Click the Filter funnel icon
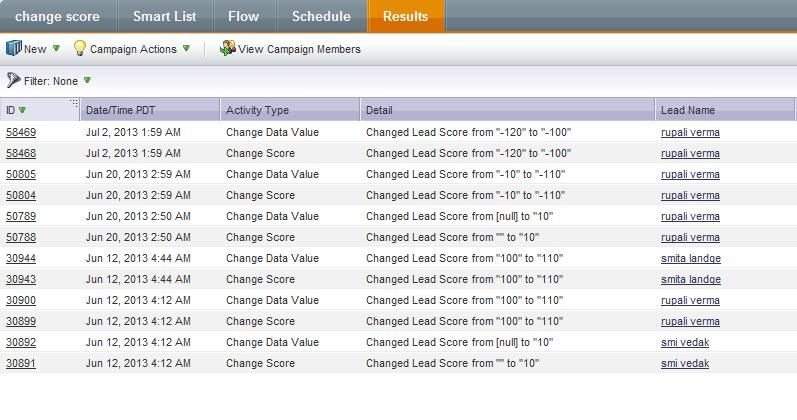 tap(13, 80)
